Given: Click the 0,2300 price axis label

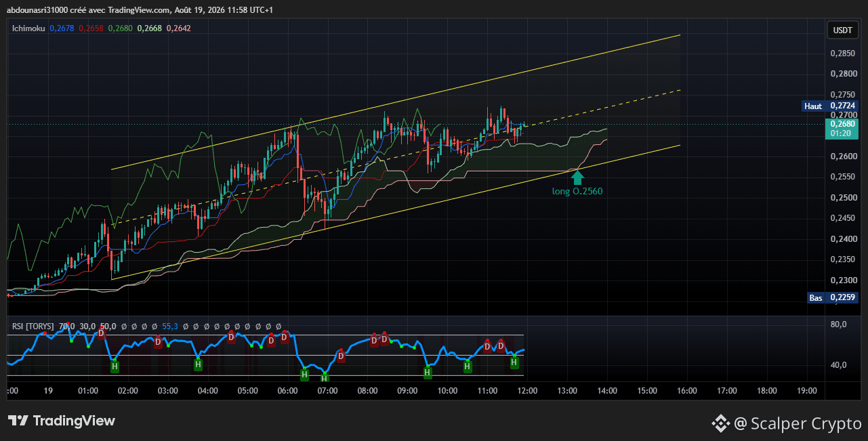Looking at the screenshot, I should click(842, 280).
